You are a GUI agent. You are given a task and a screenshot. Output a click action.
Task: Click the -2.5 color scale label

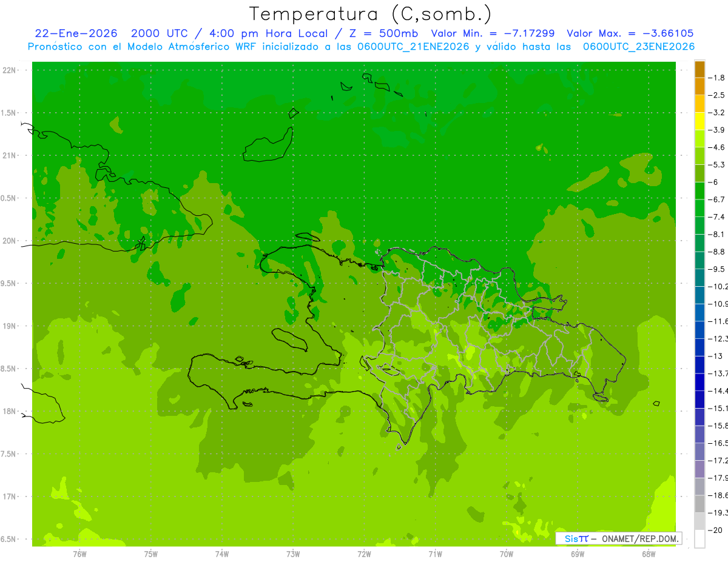click(716, 95)
